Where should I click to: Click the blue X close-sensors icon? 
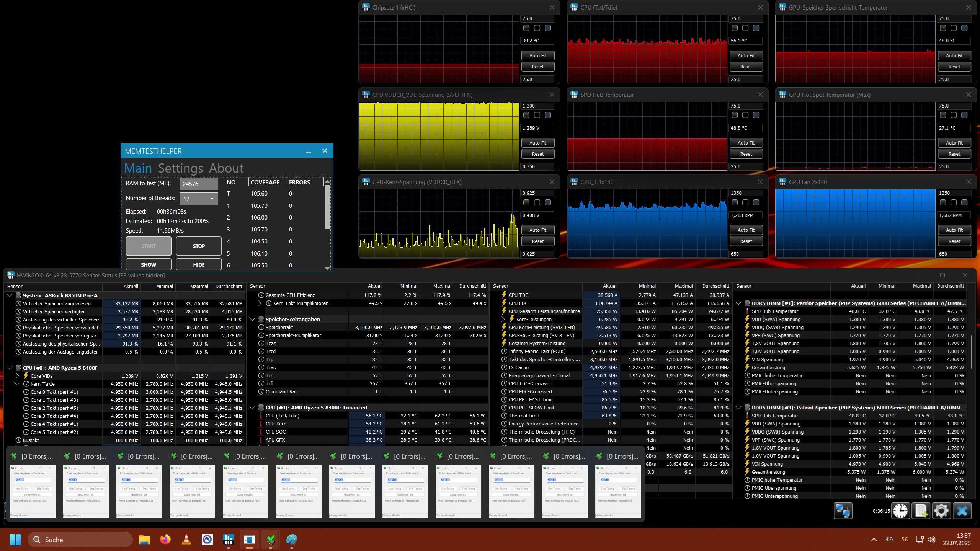point(962,511)
